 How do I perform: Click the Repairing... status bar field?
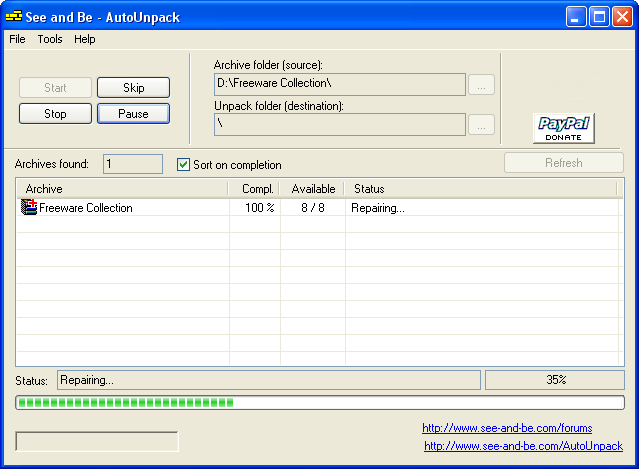coord(269,380)
